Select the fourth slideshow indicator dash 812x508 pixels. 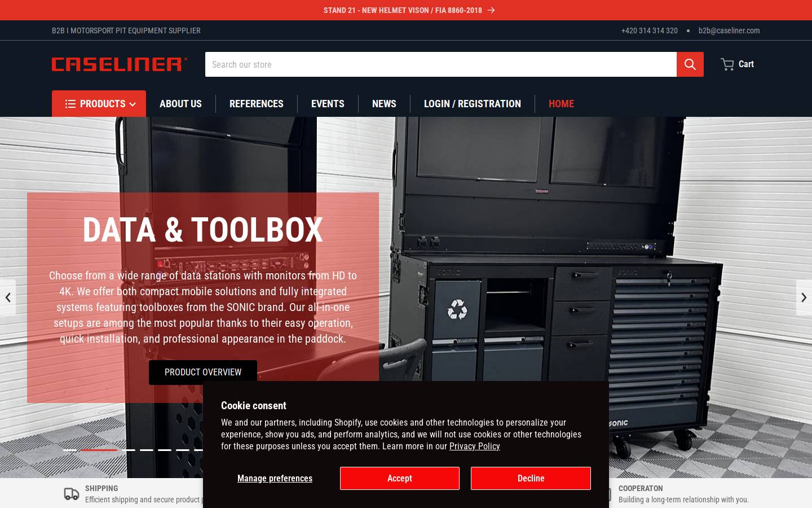(x=147, y=450)
